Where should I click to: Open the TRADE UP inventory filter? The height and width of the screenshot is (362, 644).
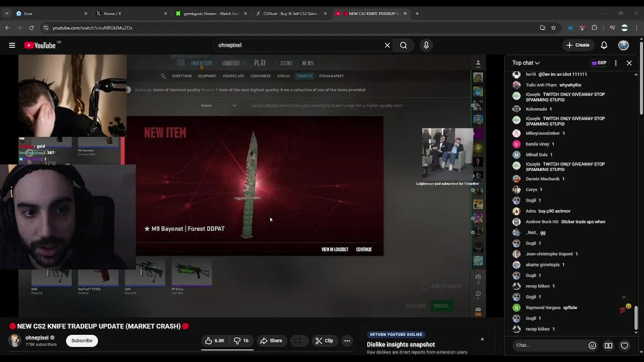304,76
